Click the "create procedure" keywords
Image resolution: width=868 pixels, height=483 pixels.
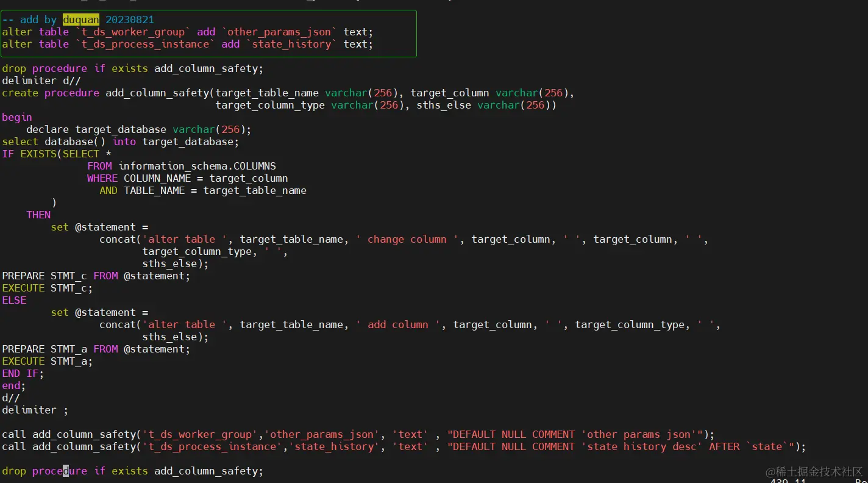51,93
